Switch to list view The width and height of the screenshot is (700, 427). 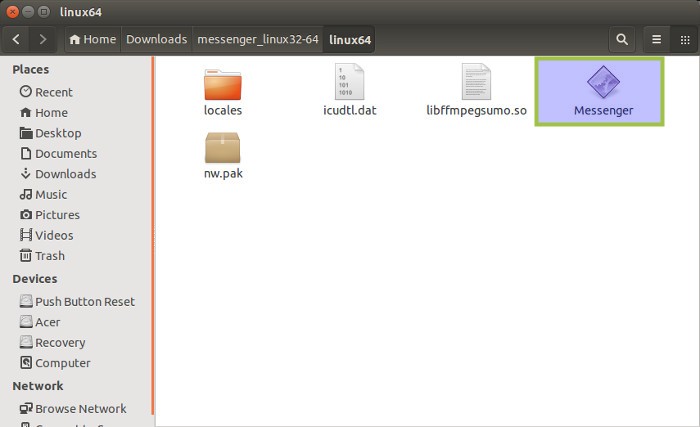(x=656, y=39)
